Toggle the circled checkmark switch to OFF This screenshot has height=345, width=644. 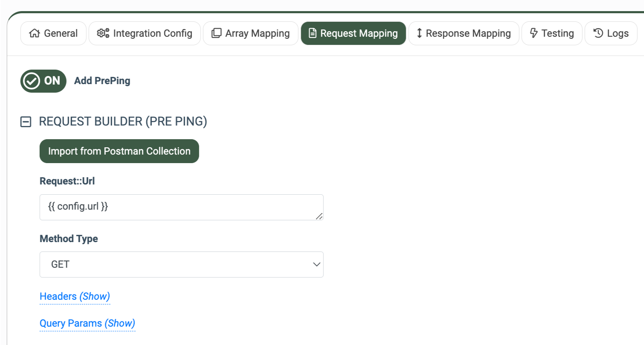43,81
